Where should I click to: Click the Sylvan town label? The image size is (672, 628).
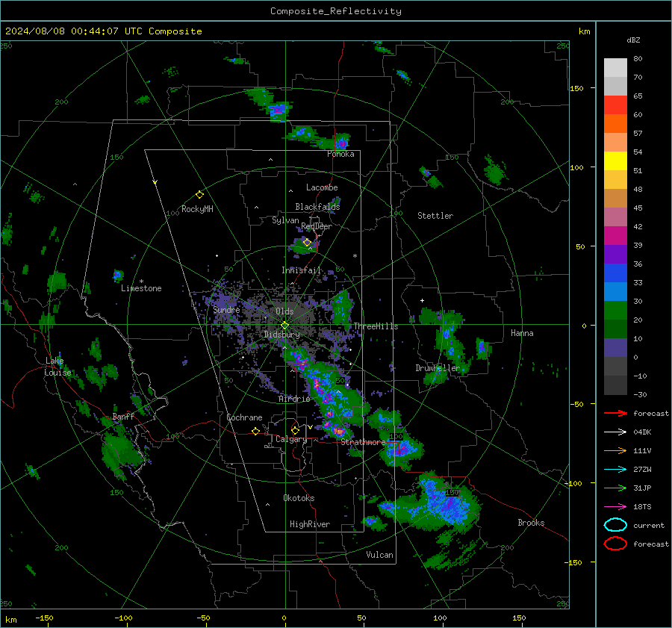pyautogui.click(x=285, y=220)
